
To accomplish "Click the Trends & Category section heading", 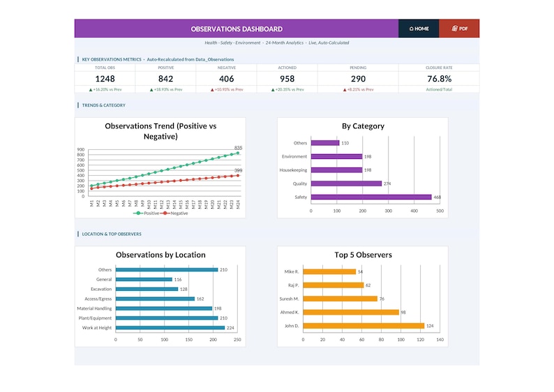I will 103,105.
